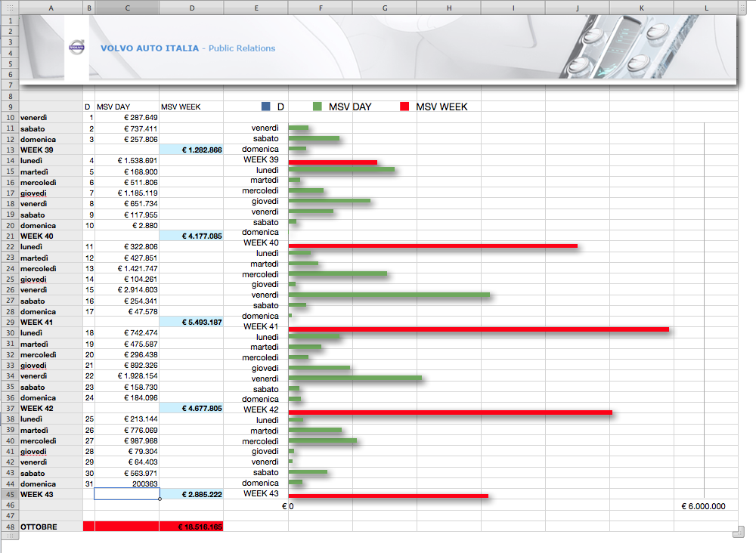Select column D header
Screen dimensions: 756x553
(191, 8)
